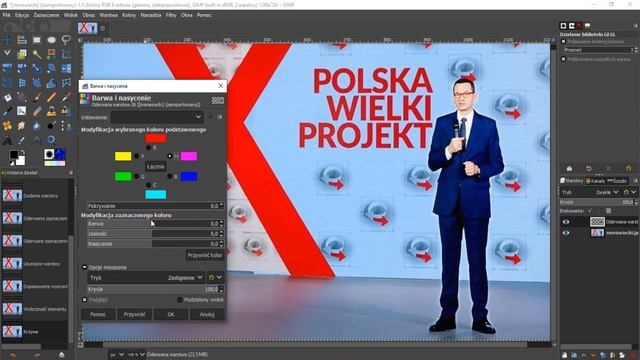Pick the Free Select lasso tool
This screenshot has height=360, width=640.
tap(66, 40)
